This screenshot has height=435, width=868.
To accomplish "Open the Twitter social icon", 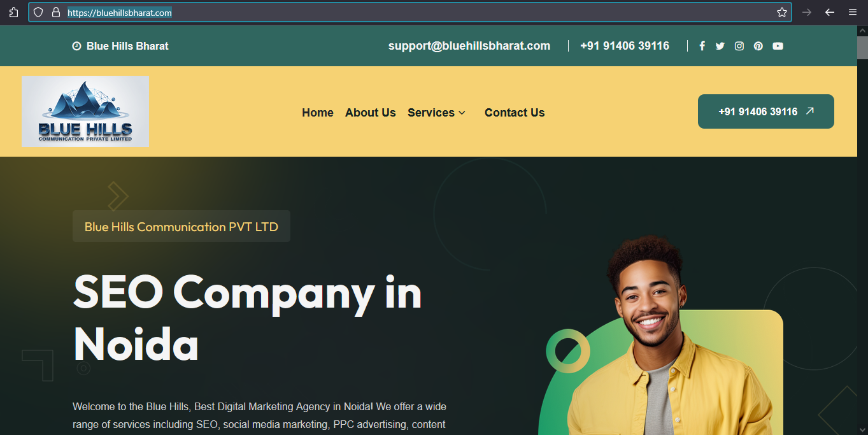I will coord(720,46).
